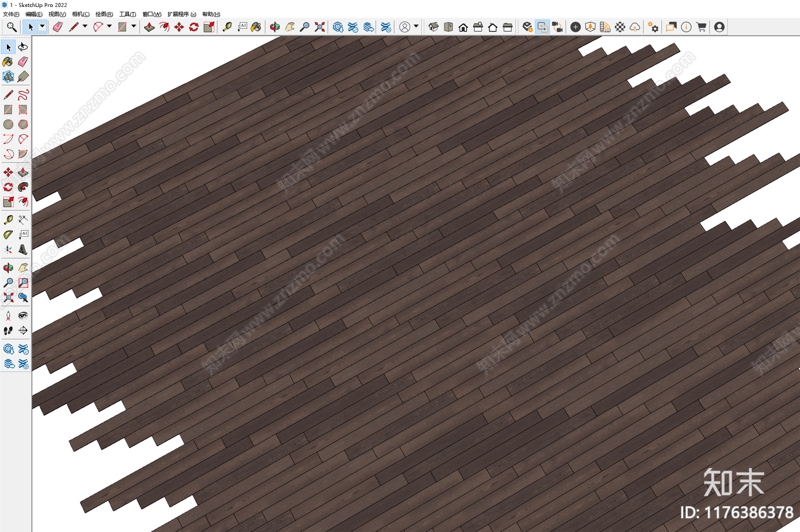Toggle the highlighted swap-rectangles toolbar icon
This screenshot has height=532, width=800.
(542, 27)
